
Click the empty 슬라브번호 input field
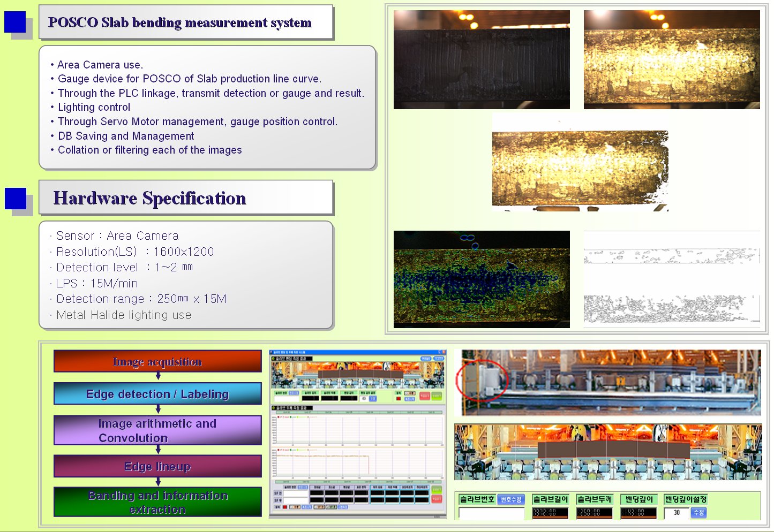(x=491, y=513)
